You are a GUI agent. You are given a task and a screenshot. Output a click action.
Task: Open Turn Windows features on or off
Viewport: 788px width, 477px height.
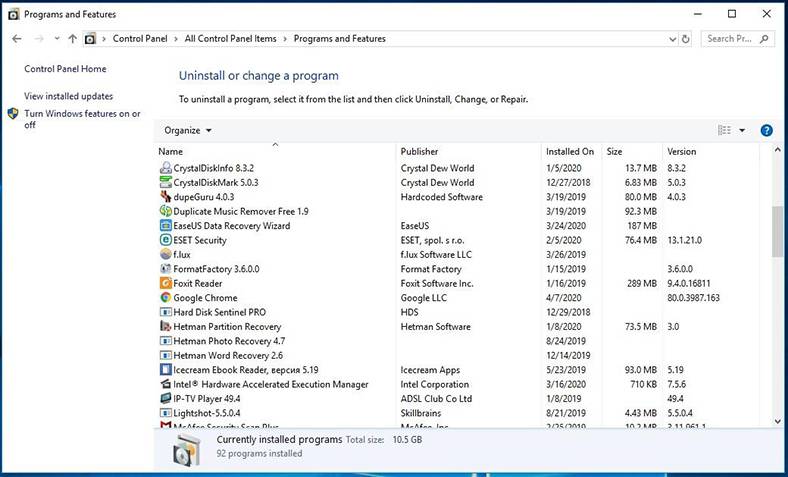82,119
